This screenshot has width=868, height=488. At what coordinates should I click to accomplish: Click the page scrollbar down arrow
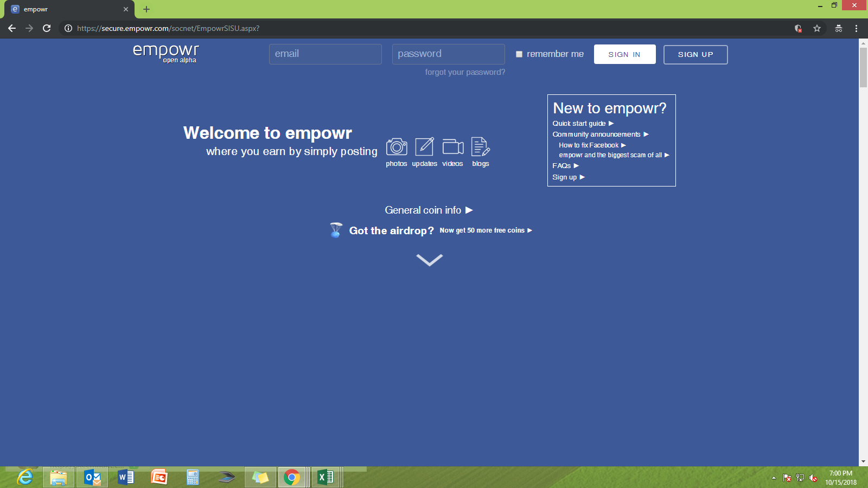[863, 462]
